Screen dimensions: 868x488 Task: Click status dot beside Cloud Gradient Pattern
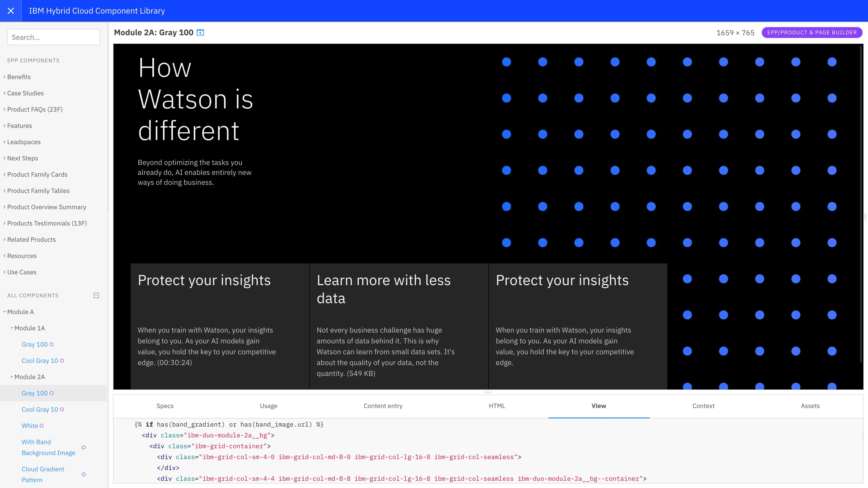[84, 474]
